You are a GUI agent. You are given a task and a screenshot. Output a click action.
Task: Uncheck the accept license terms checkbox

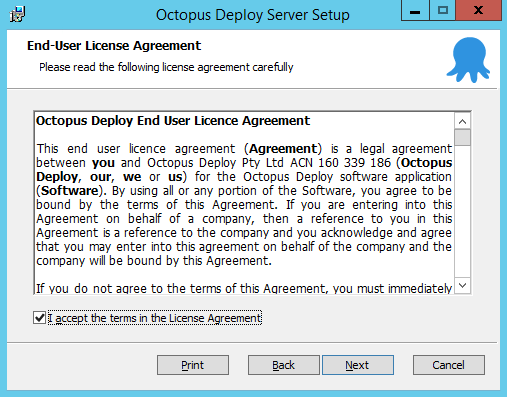coord(40,318)
